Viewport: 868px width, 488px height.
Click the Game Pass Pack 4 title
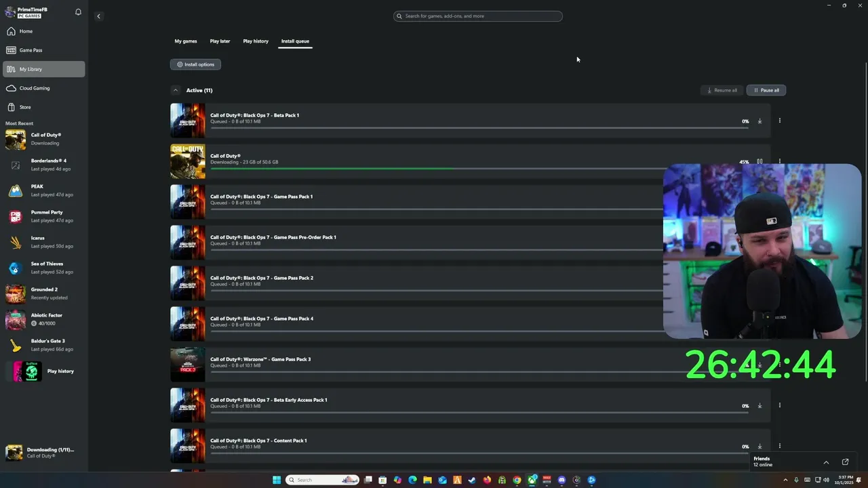pyautogui.click(x=262, y=319)
